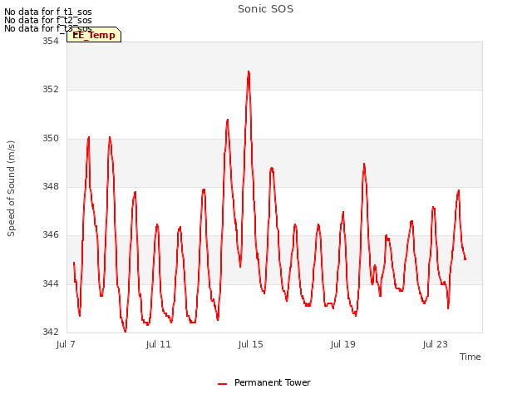Click the EE_Temp annotation label
The width and height of the screenshot is (532, 399).
pos(94,35)
